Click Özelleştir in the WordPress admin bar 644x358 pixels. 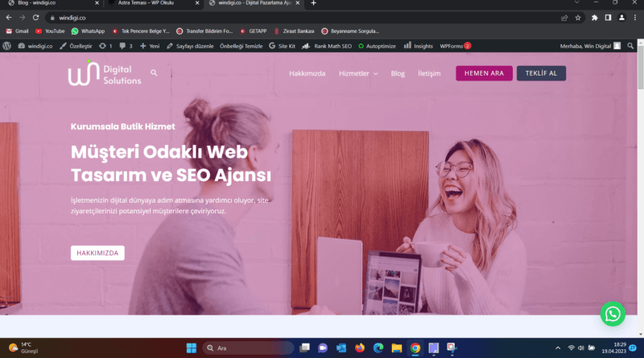click(76, 46)
